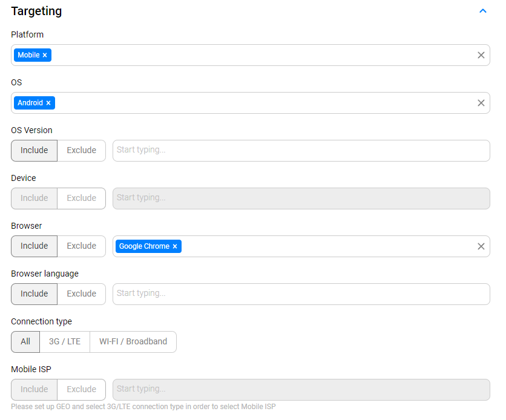Viewport: 506px width, 420px height.
Task: Switch Browser targeting to Exclude
Action: [x=81, y=246]
